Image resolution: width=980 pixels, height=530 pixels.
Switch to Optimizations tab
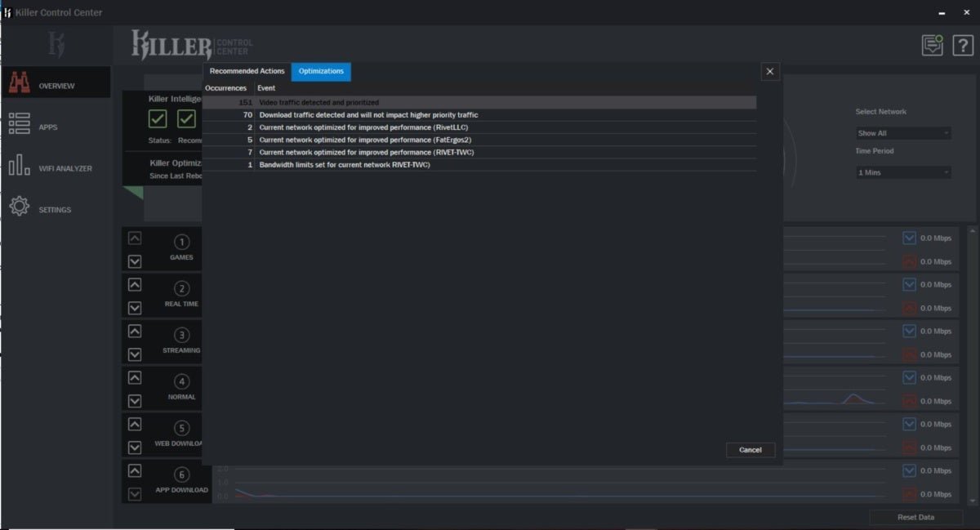pyautogui.click(x=321, y=71)
